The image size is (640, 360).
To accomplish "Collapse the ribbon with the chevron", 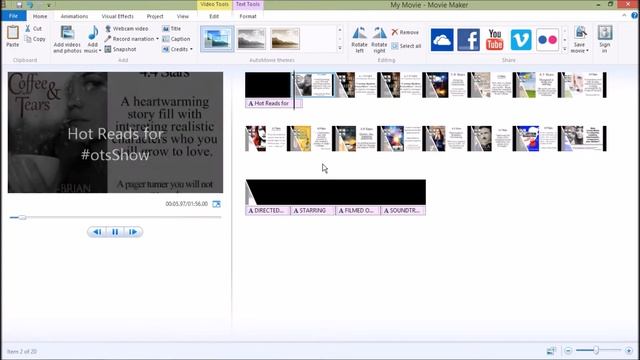I will point(624,16).
